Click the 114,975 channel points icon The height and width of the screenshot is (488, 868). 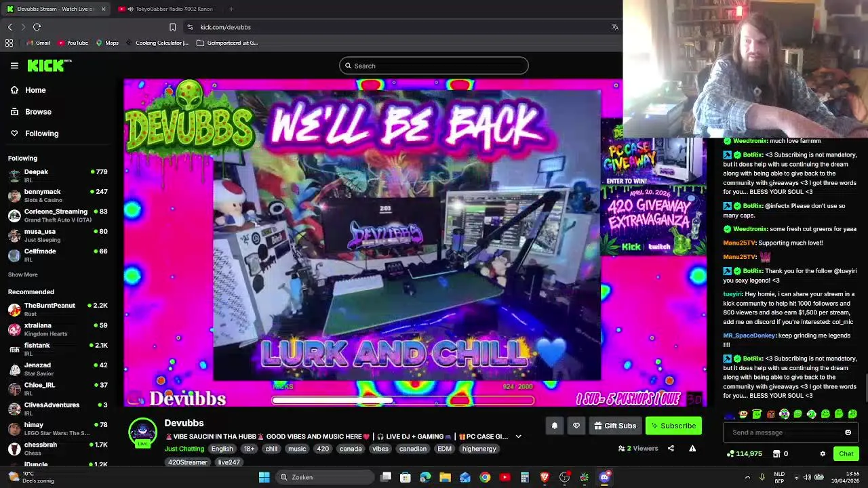730,453
